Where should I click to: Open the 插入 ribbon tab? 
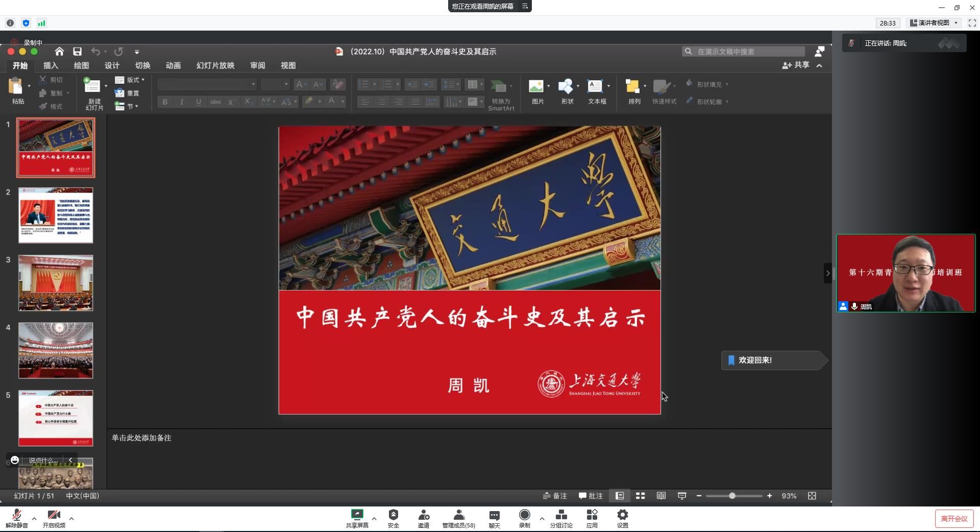51,65
